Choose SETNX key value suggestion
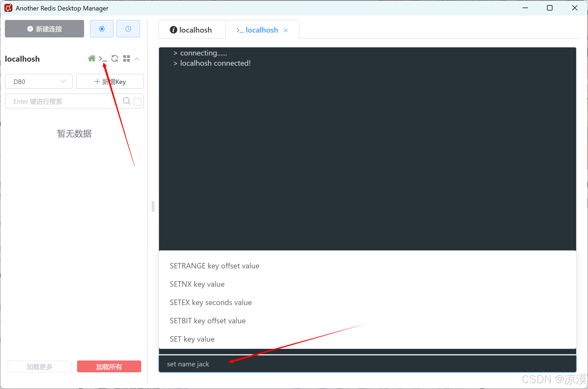Screen dimensions: 588x389 pos(197,284)
